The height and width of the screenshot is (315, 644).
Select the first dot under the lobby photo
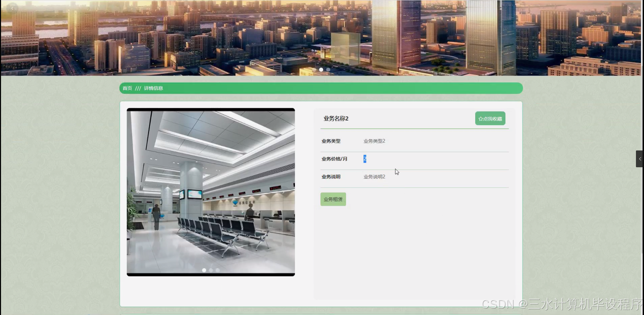[x=204, y=270]
